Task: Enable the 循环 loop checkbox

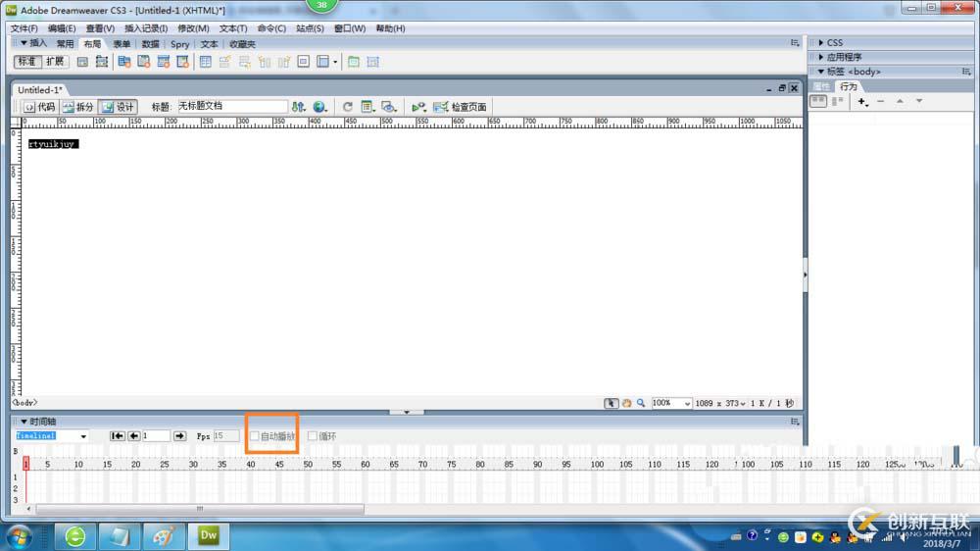Action: point(313,436)
